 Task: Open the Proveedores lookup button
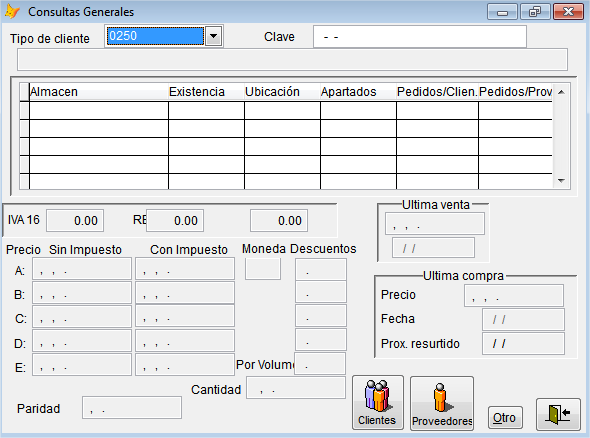442,403
